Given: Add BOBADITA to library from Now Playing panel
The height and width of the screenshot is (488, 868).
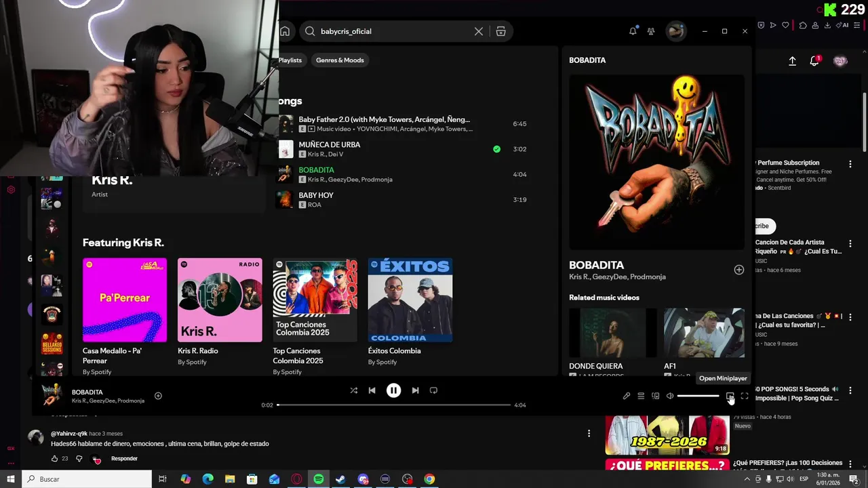Looking at the screenshot, I should [739, 270].
